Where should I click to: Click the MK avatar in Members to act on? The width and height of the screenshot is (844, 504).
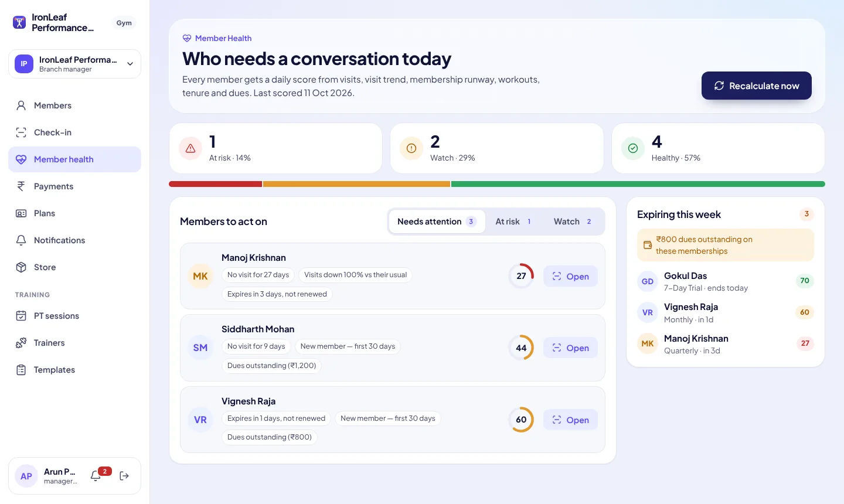click(200, 276)
